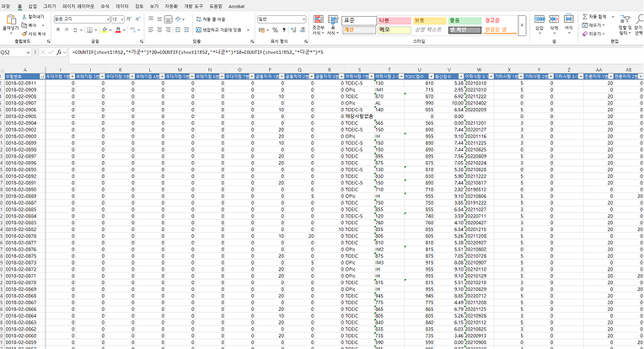The height and width of the screenshot is (349, 644).
Task: Toggle bold formatting (가)
Action: [58, 30]
